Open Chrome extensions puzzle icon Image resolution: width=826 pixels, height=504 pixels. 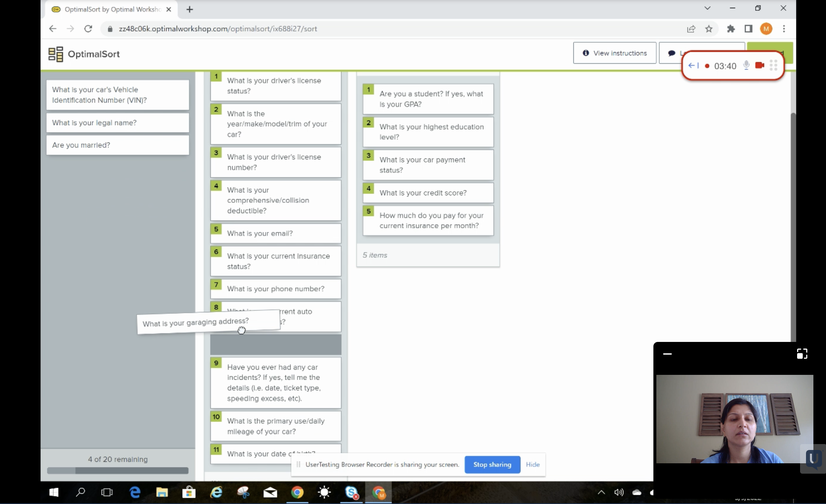(x=730, y=29)
